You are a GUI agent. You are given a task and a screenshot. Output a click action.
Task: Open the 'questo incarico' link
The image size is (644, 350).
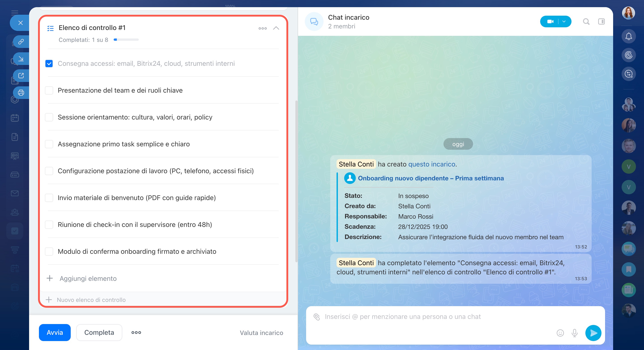pyautogui.click(x=431, y=164)
